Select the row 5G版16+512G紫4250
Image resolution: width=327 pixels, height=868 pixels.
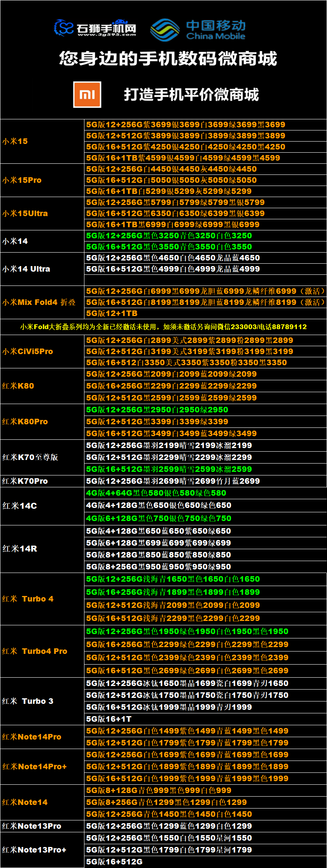pyautogui.click(x=206, y=147)
